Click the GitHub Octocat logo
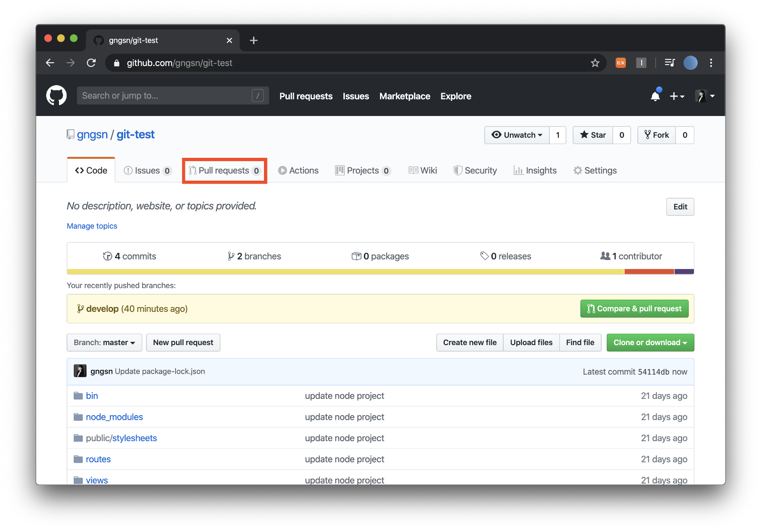Viewport: 761px width, 532px height. click(x=56, y=96)
